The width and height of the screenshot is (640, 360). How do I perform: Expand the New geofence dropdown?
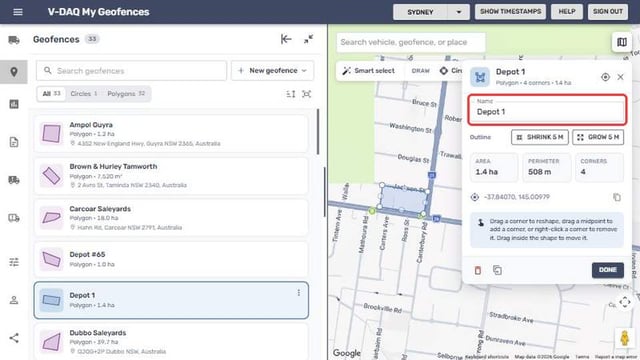[x=273, y=71]
